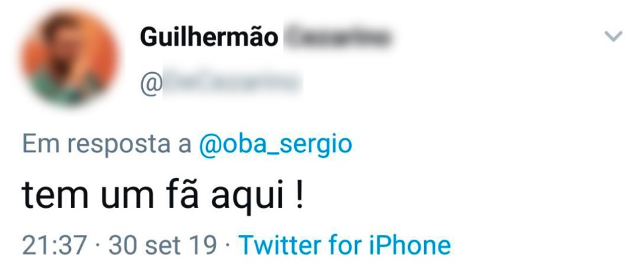Open the blurred circular profile avatar

point(70,58)
